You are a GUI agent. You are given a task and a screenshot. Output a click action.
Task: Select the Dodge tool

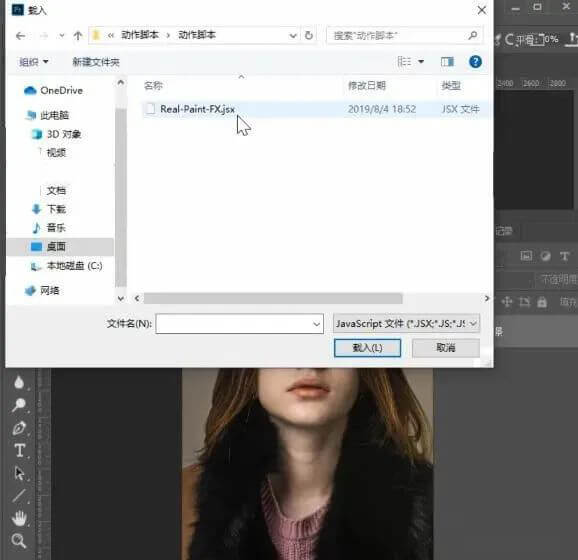coord(18,405)
